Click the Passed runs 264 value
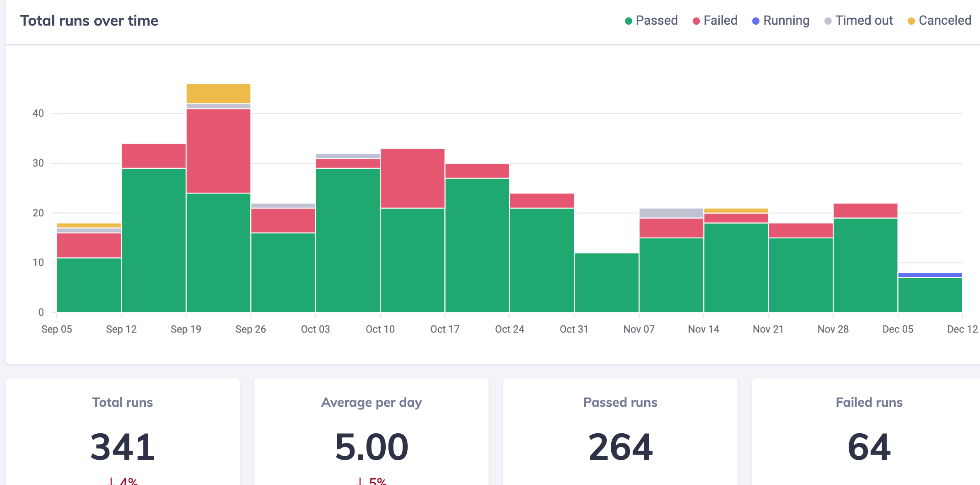The width and height of the screenshot is (980, 485). pyautogui.click(x=620, y=447)
